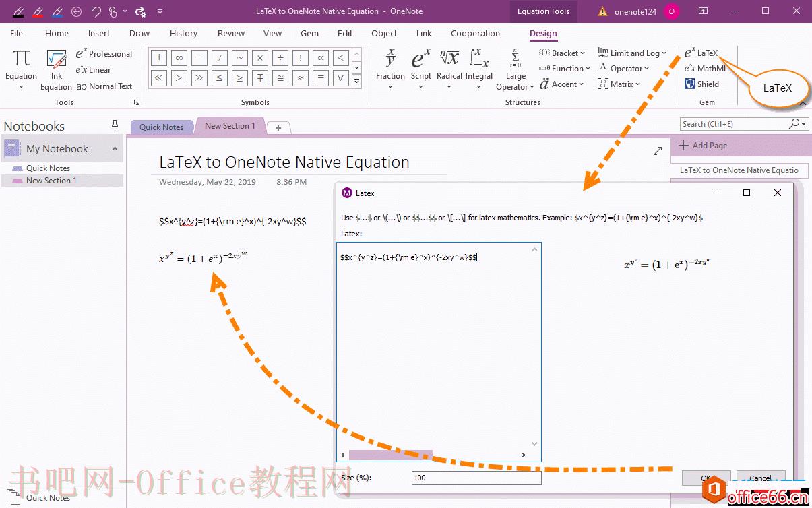The height and width of the screenshot is (508, 812).
Task: Open the Bracket structure dropdown
Action: [561, 53]
